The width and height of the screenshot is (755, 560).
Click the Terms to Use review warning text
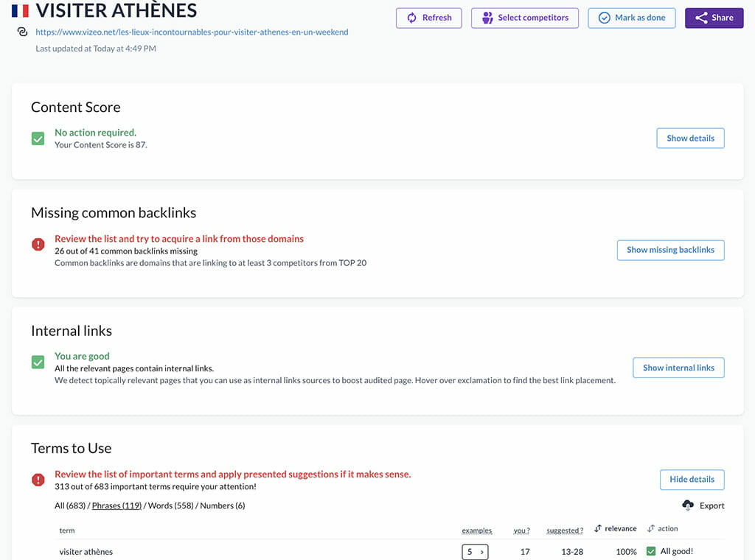(x=232, y=474)
